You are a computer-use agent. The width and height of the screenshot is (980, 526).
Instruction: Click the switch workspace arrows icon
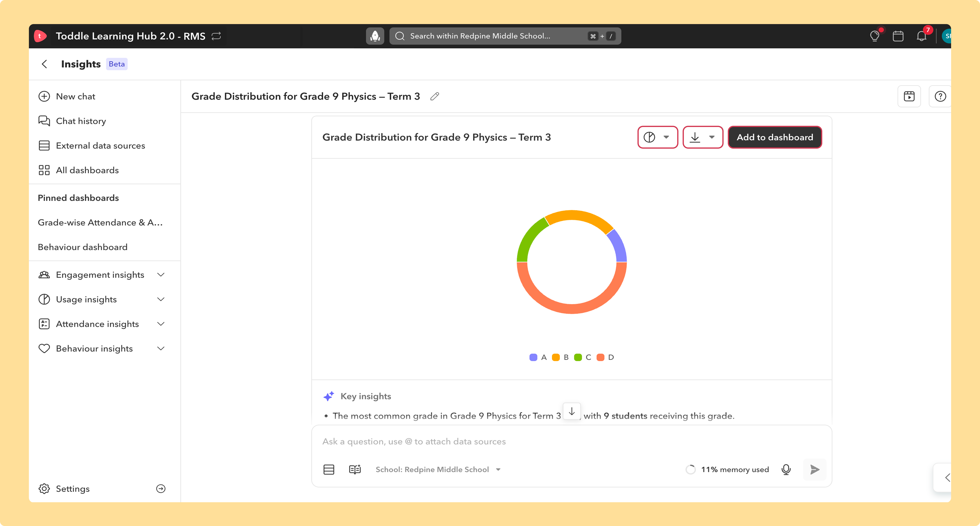pos(216,36)
